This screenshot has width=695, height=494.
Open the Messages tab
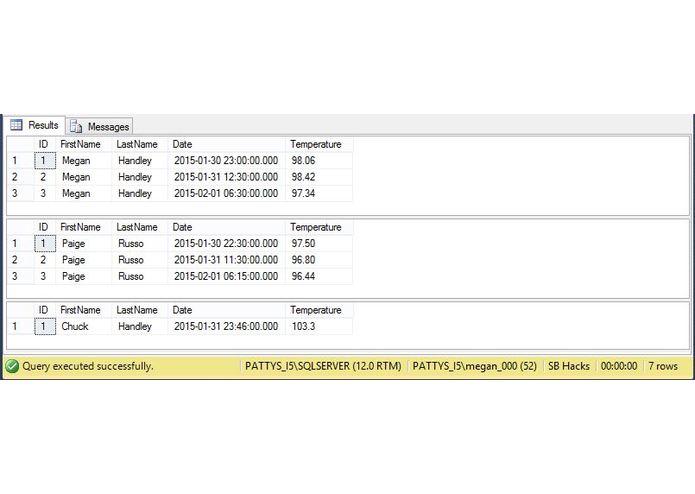tap(100, 127)
